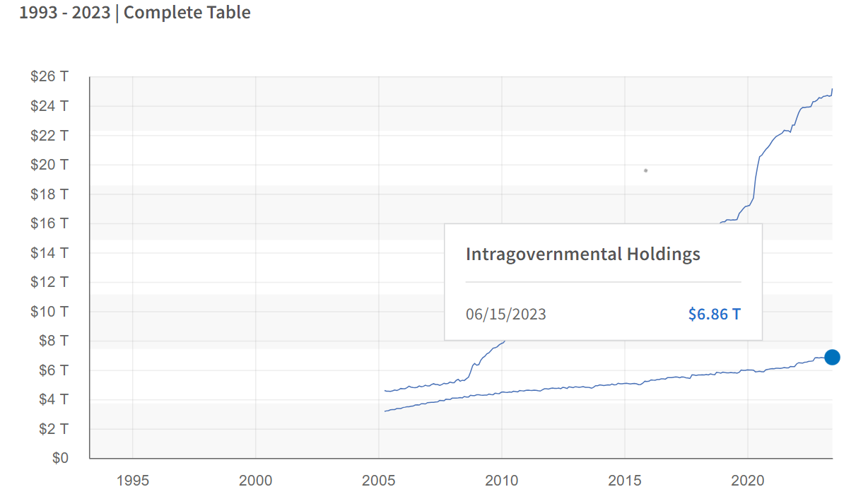This screenshot has width=868, height=499.
Task: Click the $20 T y-axis label
Action: click(x=49, y=165)
